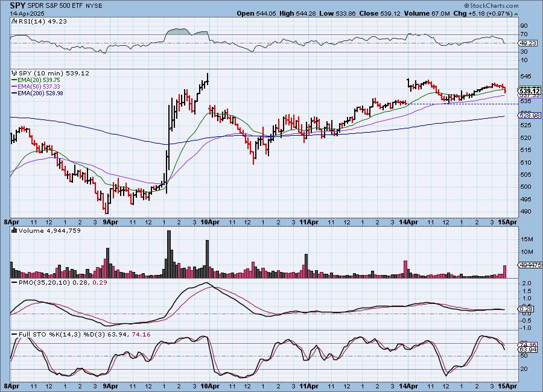Click the green EMA(20) legend line swatch

coord(14,80)
